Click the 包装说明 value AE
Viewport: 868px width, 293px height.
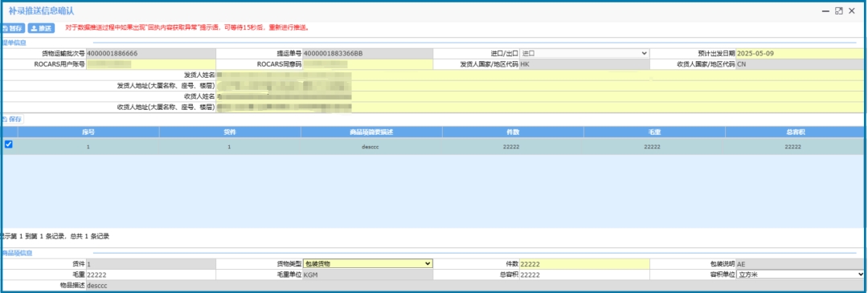[x=800, y=263]
